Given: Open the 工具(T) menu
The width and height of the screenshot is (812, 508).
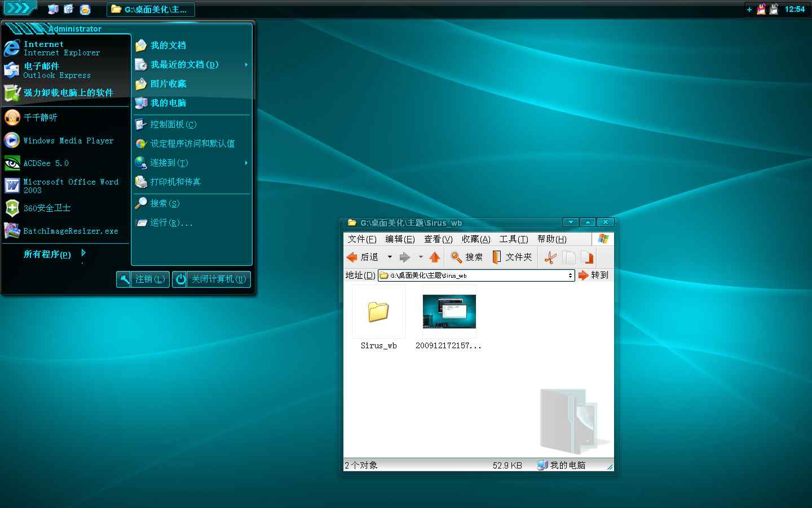Looking at the screenshot, I should (x=514, y=239).
